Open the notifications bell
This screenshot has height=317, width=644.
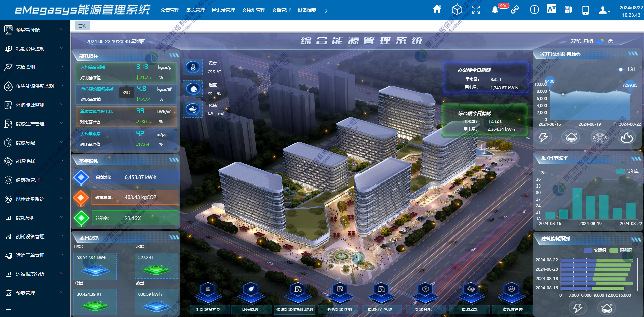click(495, 10)
